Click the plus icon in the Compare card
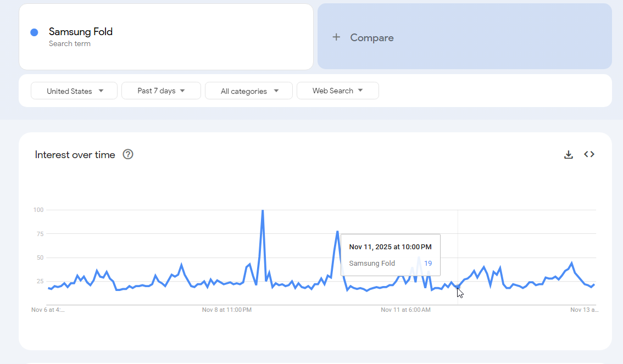The image size is (623, 364). [x=336, y=37]
